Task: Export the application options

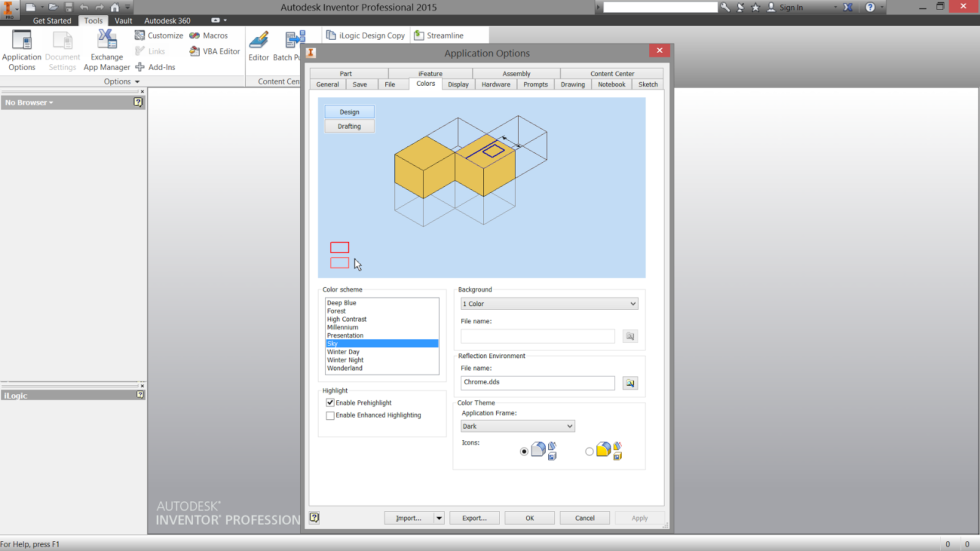Action: coord(474,517)
